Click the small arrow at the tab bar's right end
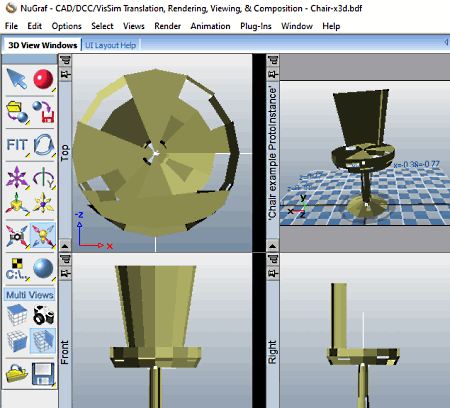The width and height of the screenshot is (450, 408). [446, 42]
